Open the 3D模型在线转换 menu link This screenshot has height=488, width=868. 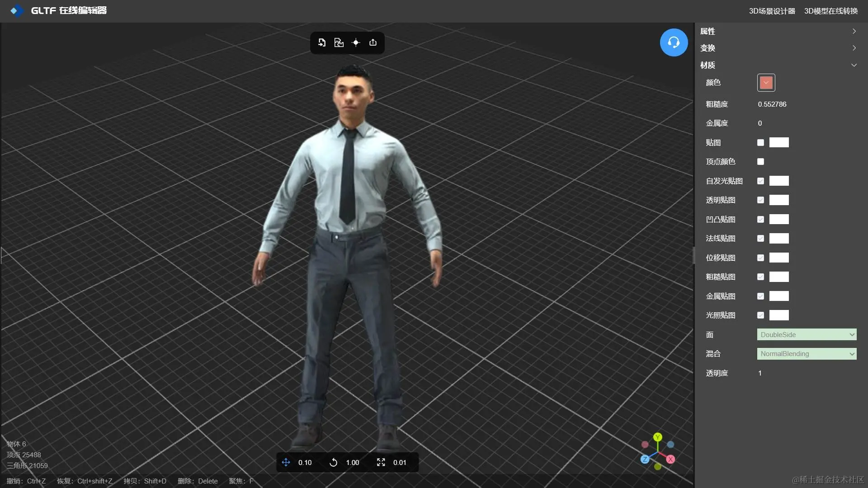(x=830, y=11)
